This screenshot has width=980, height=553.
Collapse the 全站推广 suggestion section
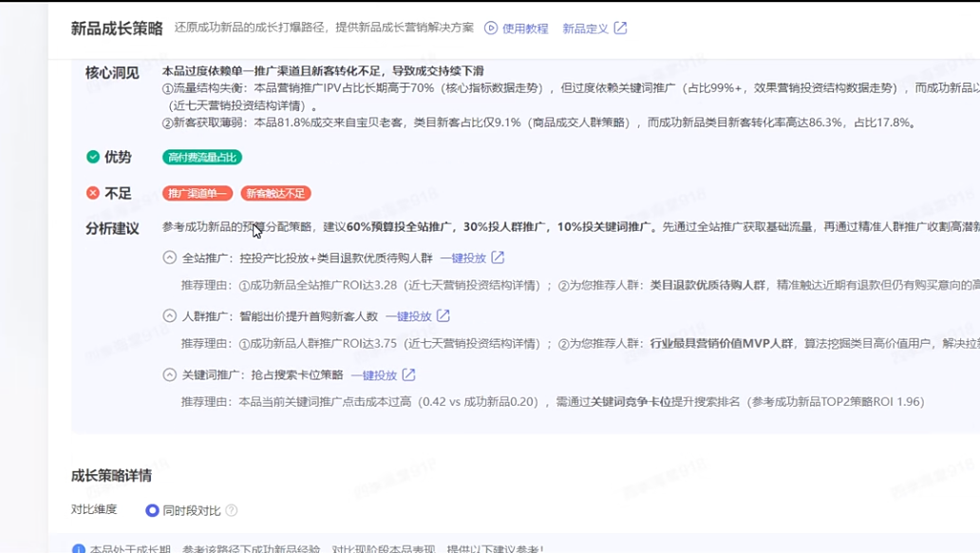(169, 257)
